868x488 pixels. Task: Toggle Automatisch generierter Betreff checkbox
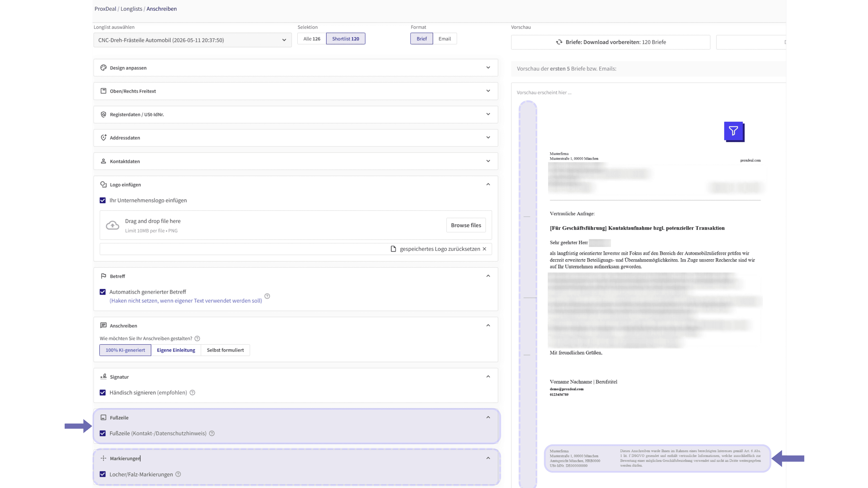click(x=103, y=292)
